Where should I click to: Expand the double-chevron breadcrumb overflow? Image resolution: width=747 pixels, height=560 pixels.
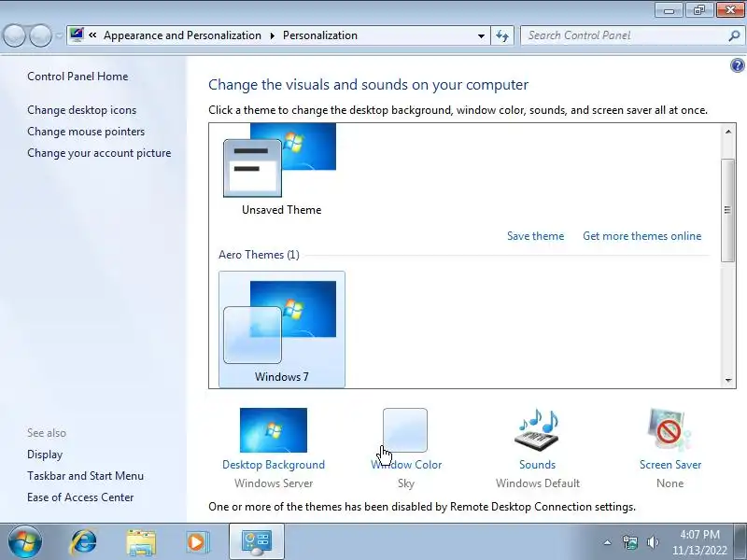(92, 35)
